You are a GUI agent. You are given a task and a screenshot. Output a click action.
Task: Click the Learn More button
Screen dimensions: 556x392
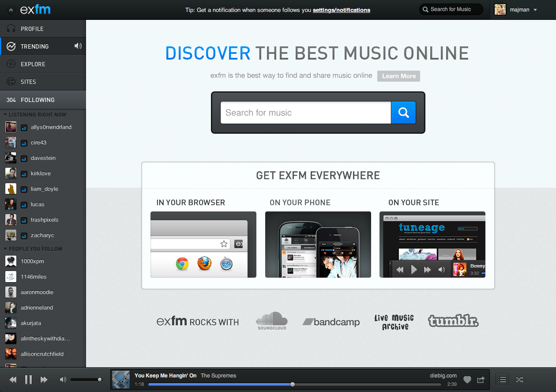coord(399,76)
